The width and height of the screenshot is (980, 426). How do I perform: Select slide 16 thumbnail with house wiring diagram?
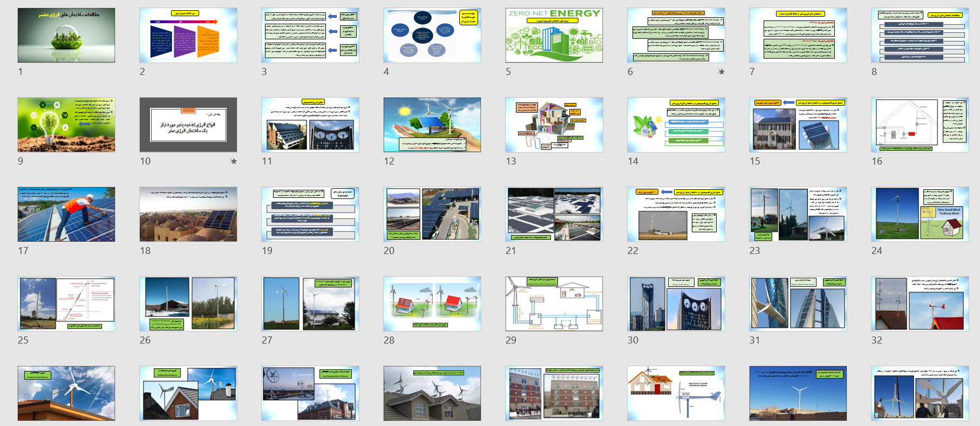tap(920, 125)
